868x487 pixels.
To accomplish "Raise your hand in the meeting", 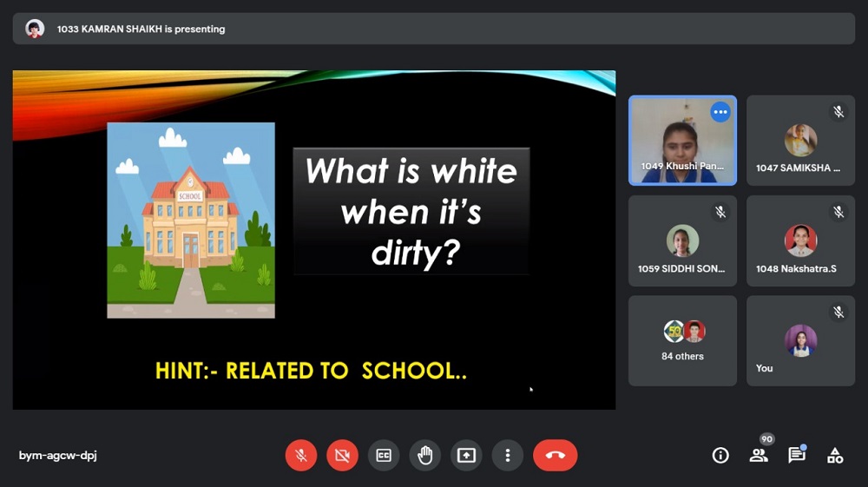I will (x=425, y=456).
